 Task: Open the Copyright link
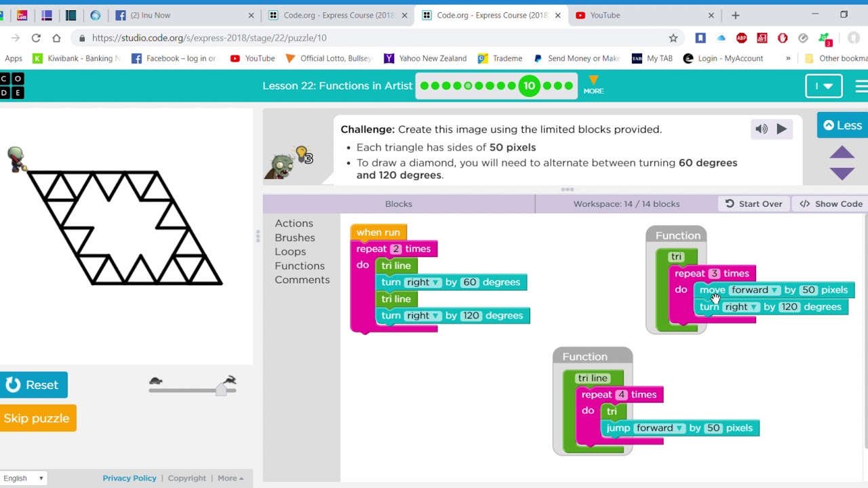tap(186, 479)
